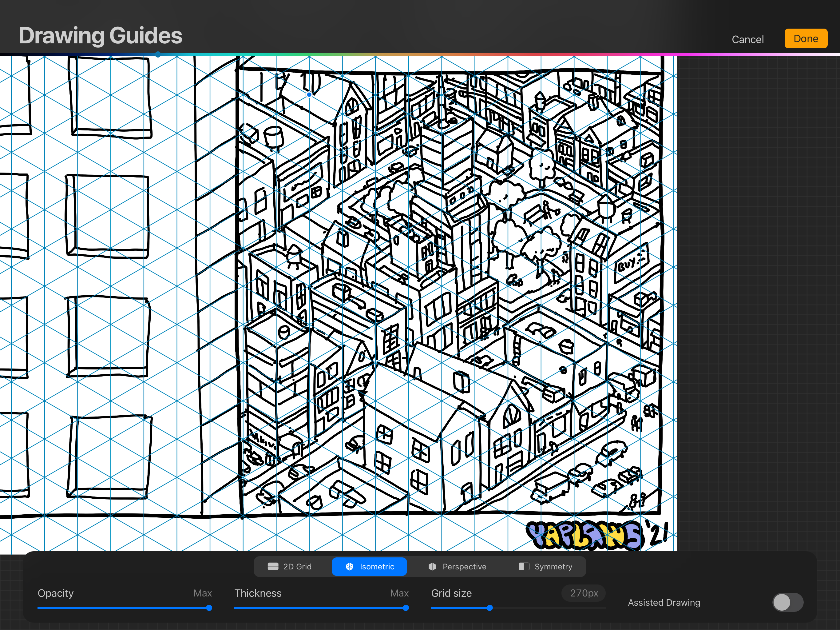Click the 2D Grid icon
This screenshot has height=630, width=840.
[273, 567]
